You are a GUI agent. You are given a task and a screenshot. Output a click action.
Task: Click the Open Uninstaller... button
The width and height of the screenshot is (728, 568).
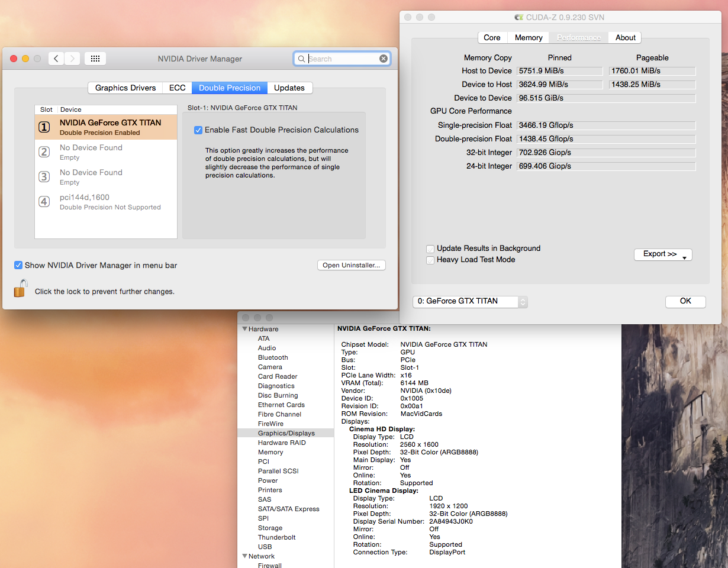tap(352, 265)
